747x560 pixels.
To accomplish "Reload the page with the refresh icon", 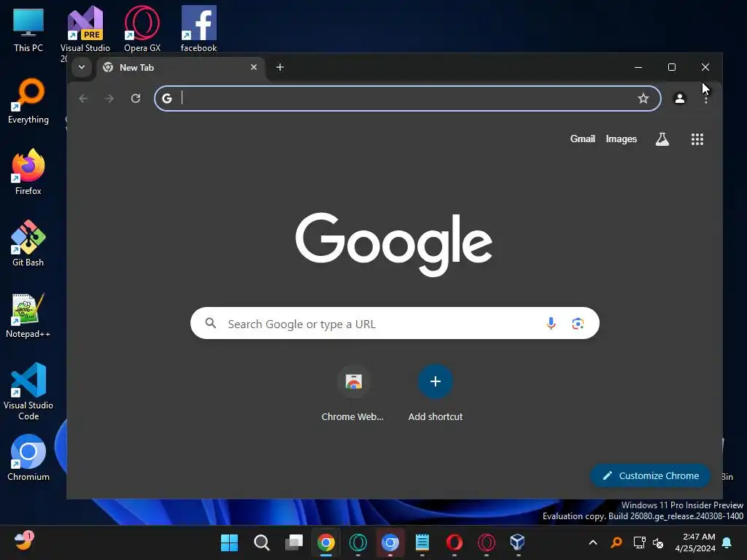I will click(136, 98).
